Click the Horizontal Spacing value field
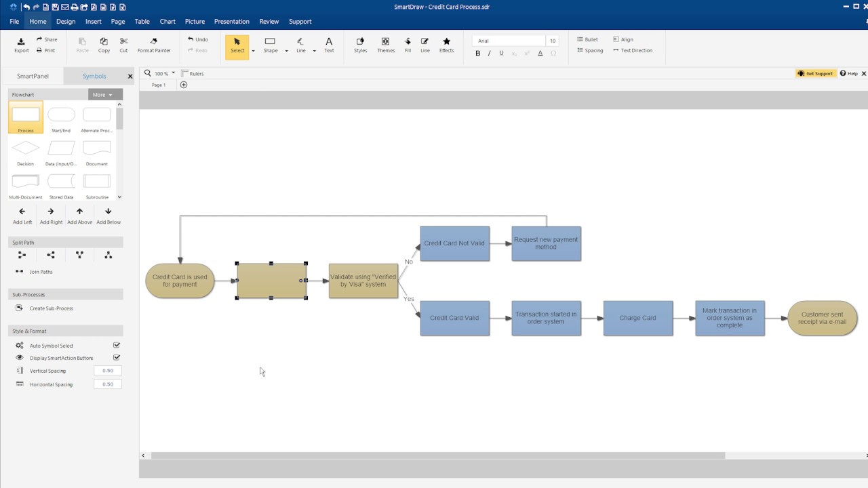 point(108,384)
